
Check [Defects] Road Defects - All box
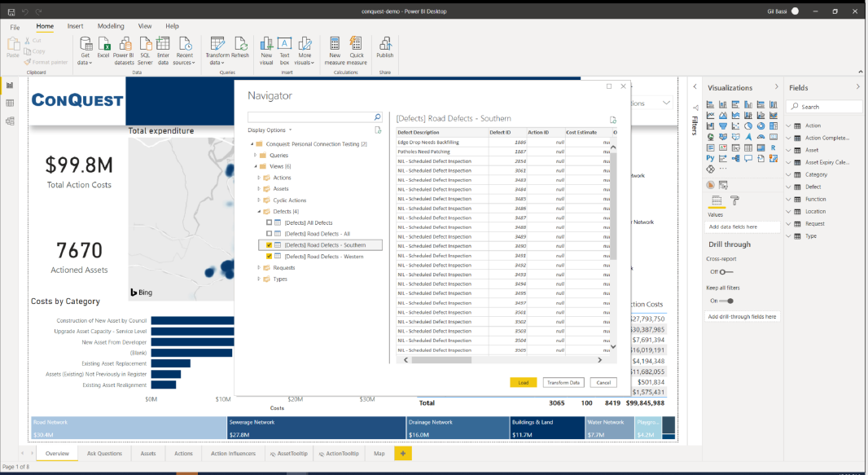(269, 234)
